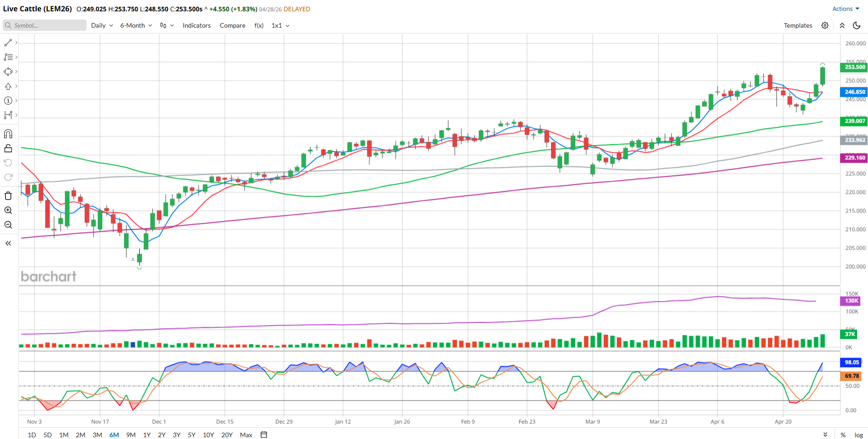Zoom in on the chart

(8, 210)
